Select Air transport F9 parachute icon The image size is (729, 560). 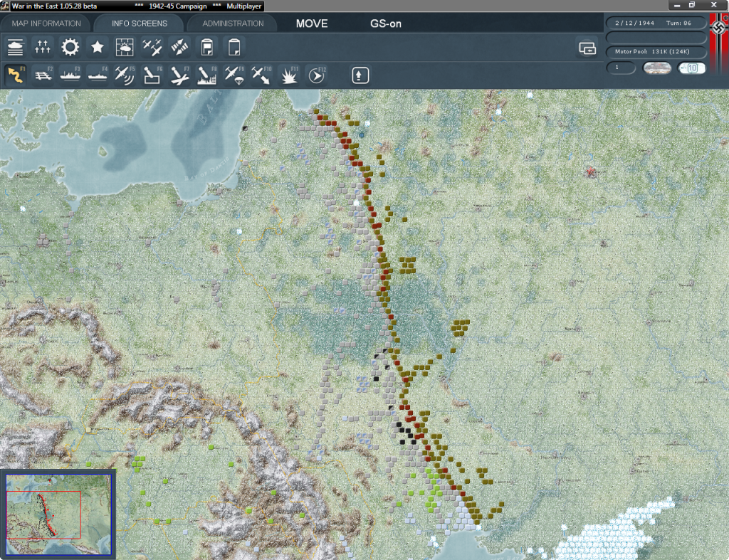coord(234,75)
